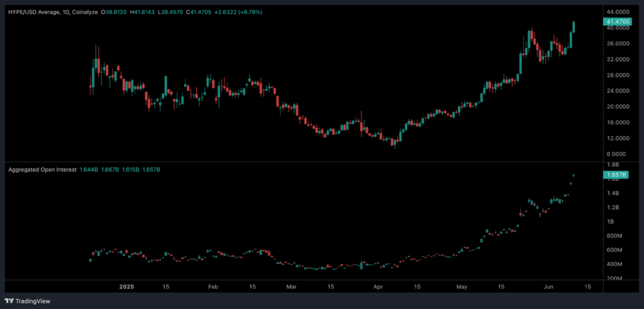Click the 1.667B open interest value
644x309 pixels.
[x=109, y=169]
